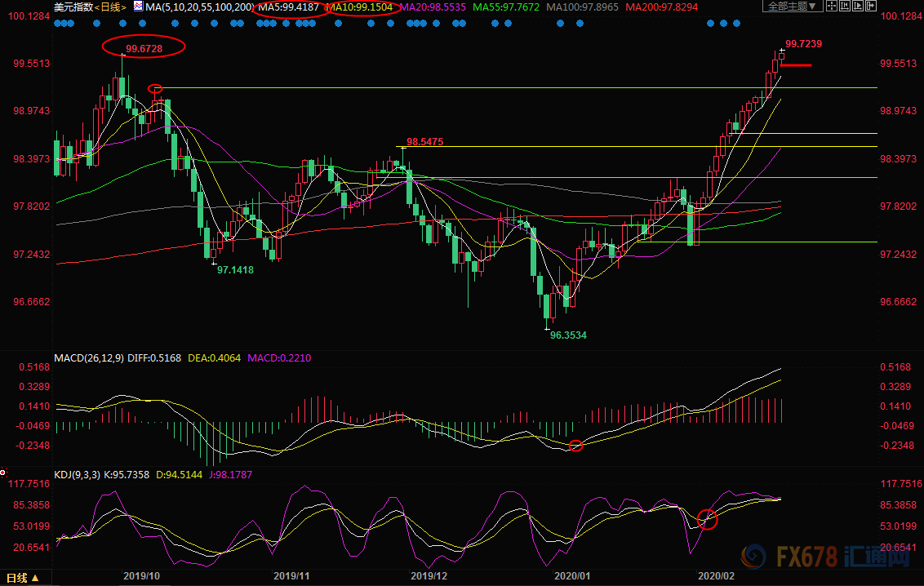Click the red circle marker on KDJ crossover
This screenshot has width=924, height=586.
tap(707, 517)
